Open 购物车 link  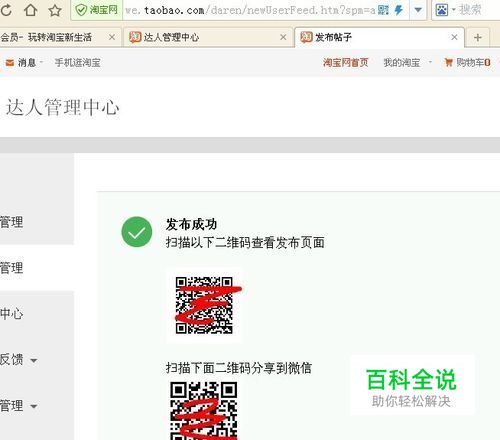(473, 62)
